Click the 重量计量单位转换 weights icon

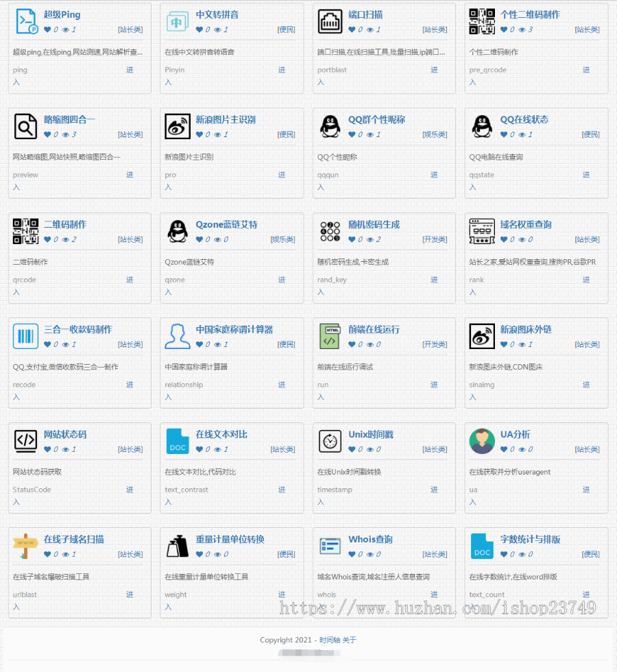[178, 547]
